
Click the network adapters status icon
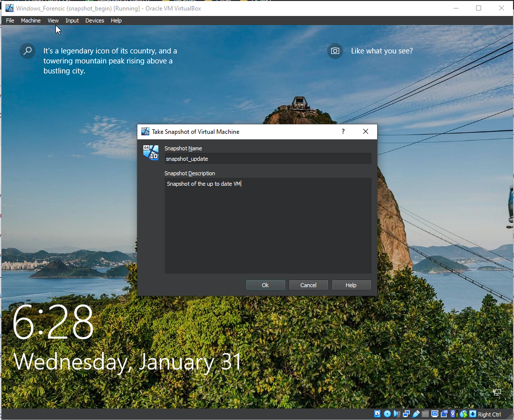pyautogui.click(x=406, y=414)
